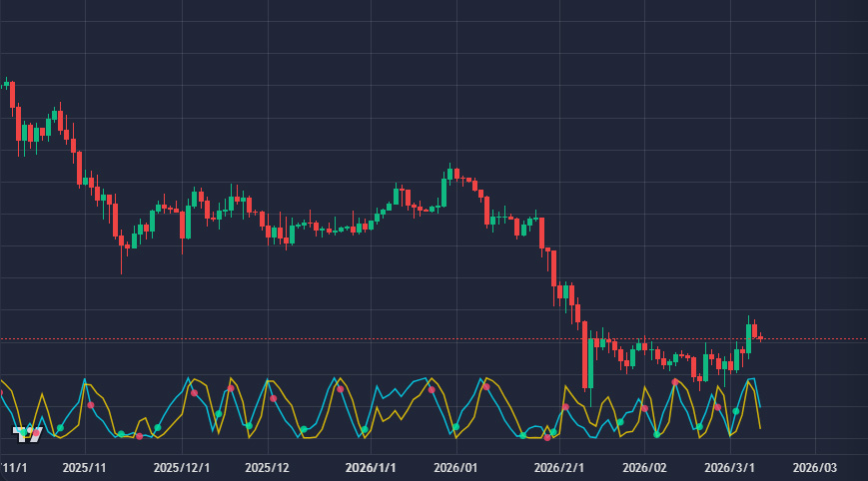Click the 2026/1/1 time axis label
Screen dimensions: 868x481
click(371, 467)
